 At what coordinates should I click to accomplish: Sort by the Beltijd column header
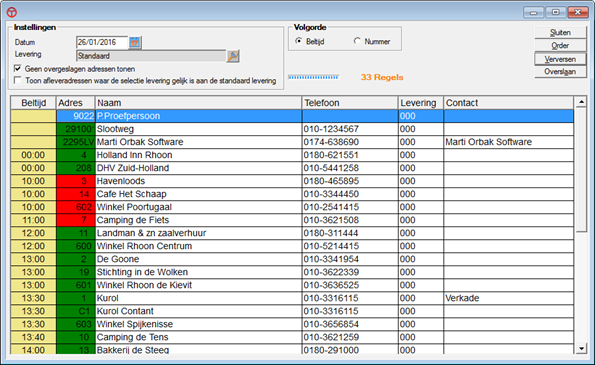(33, 103)
